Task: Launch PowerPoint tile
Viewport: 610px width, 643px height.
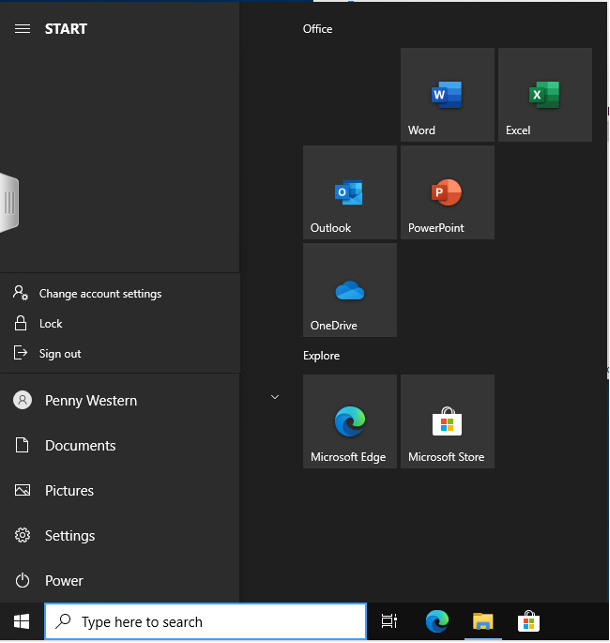Action: tap(447, 193)
